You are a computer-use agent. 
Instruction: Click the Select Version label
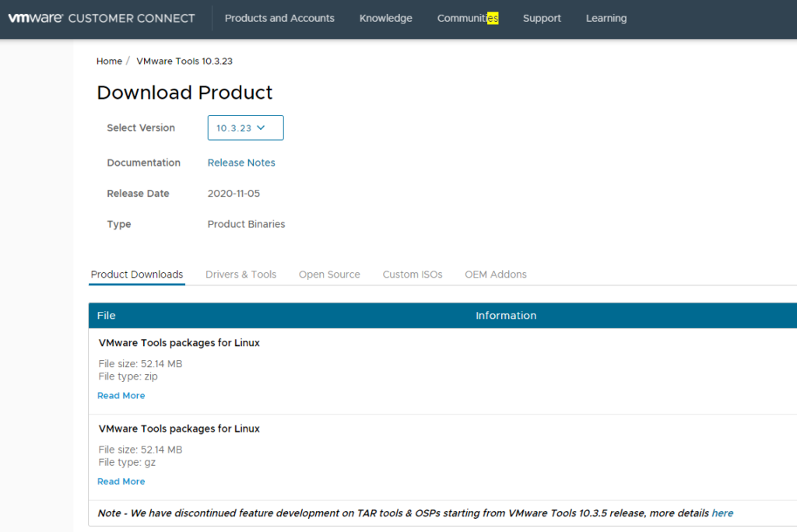click(141, 128)
